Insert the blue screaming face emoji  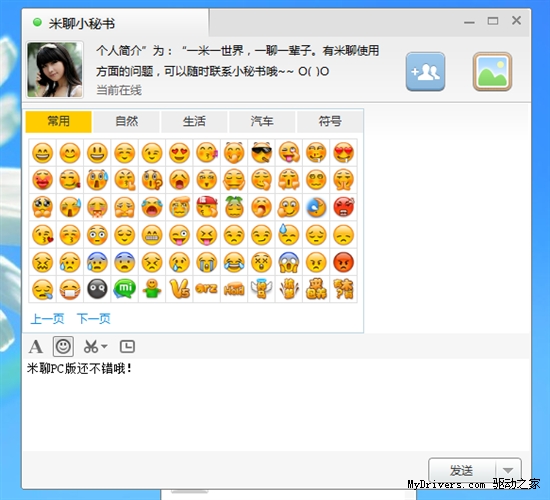pyautogui.click(x=289, y=262)
